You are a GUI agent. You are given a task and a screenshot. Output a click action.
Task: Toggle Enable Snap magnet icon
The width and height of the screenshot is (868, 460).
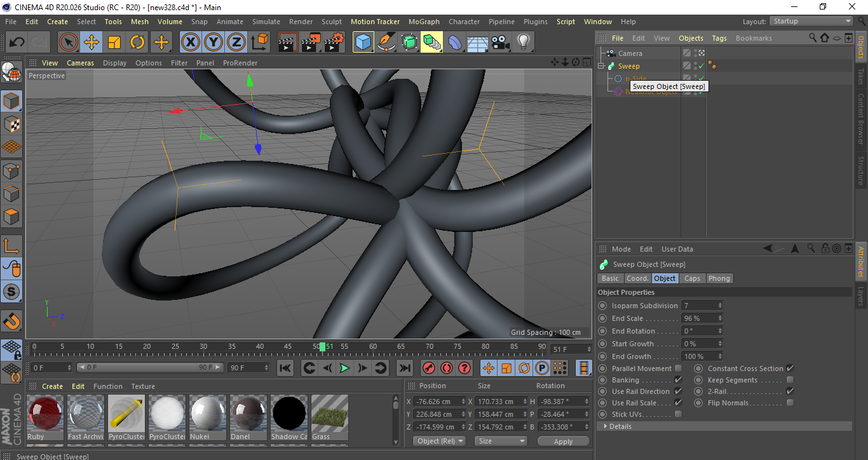tap(11, 320)
